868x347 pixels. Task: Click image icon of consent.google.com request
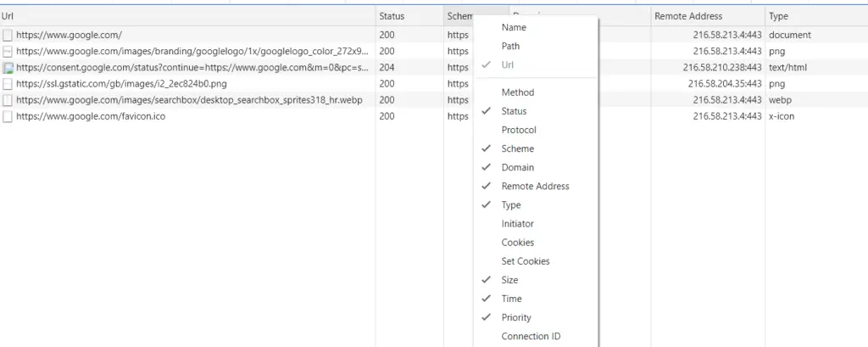point(7,68)
